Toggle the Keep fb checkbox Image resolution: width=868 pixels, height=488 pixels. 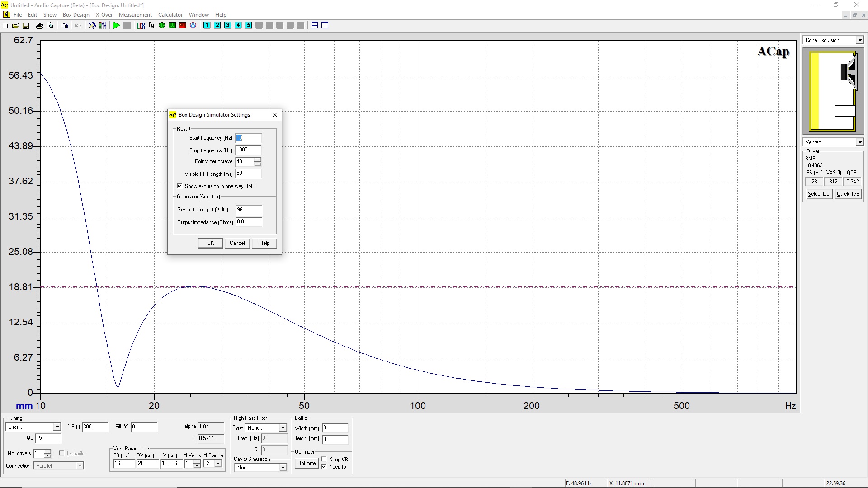324,467
